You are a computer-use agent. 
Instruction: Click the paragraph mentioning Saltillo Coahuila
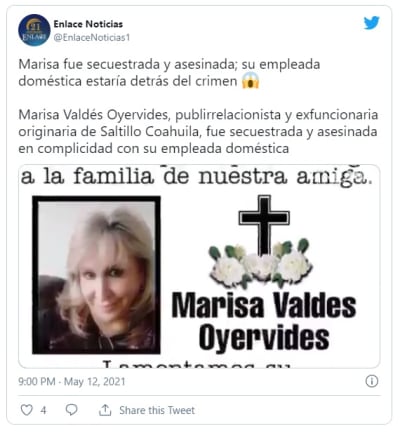(x=198, y=131)
